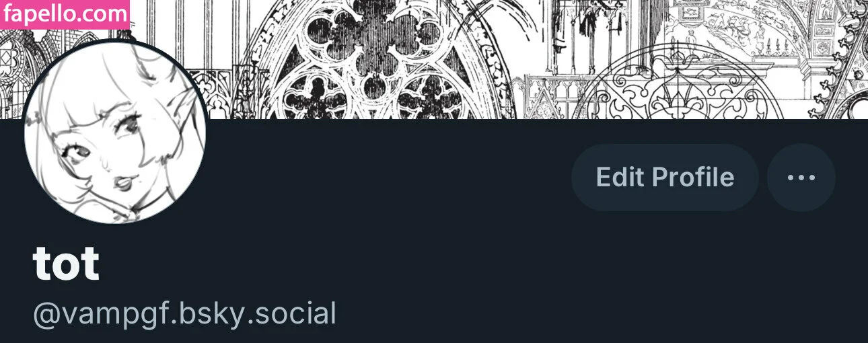The image size is (868, 343).
Task: Click the fapello.com watermark label
Action: coord(65,13)
